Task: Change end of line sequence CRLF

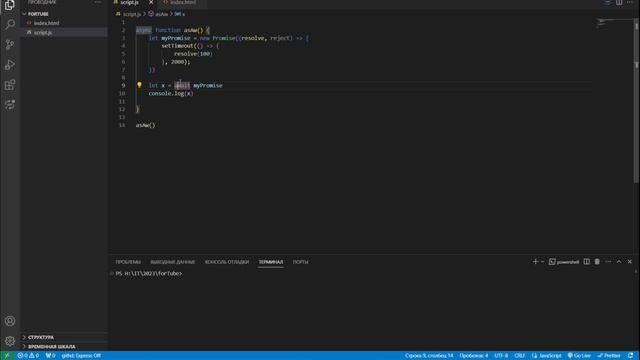Action: tap(519, 356)
